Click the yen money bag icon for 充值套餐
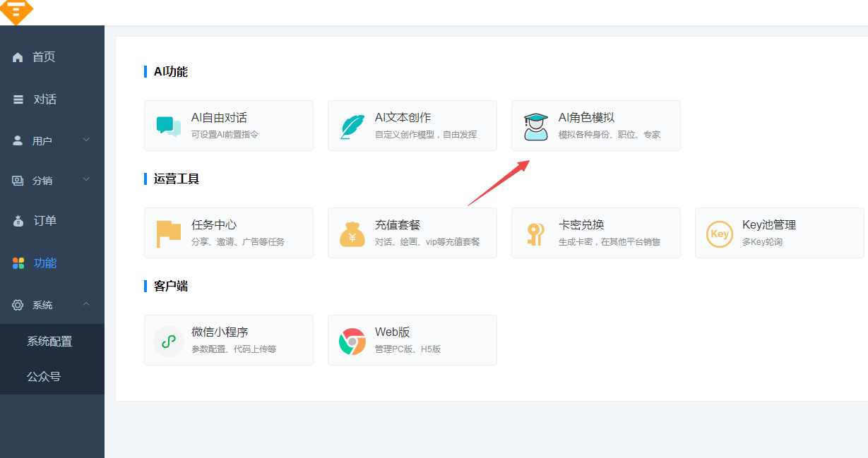Viewport: 868px width, 458px height. 352,234
